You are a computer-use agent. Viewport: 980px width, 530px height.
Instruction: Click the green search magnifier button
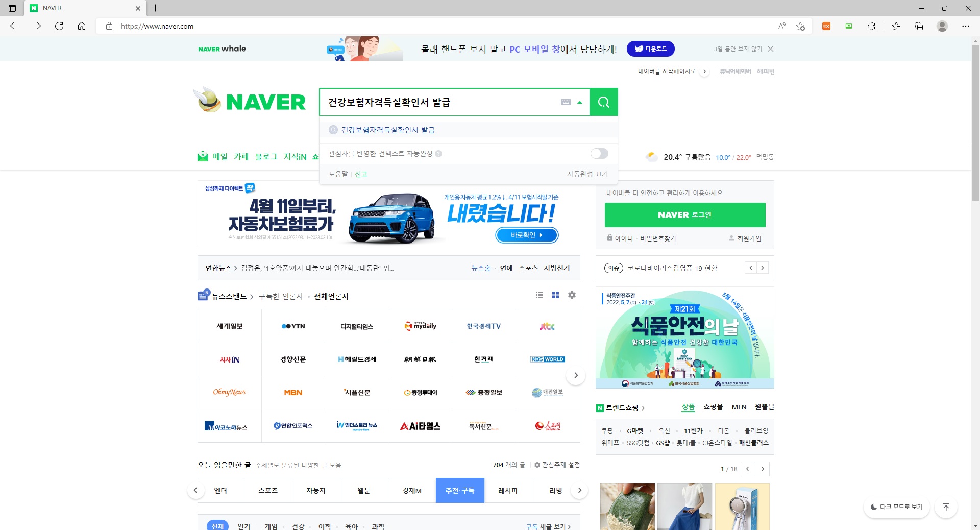tap(603, 102)
